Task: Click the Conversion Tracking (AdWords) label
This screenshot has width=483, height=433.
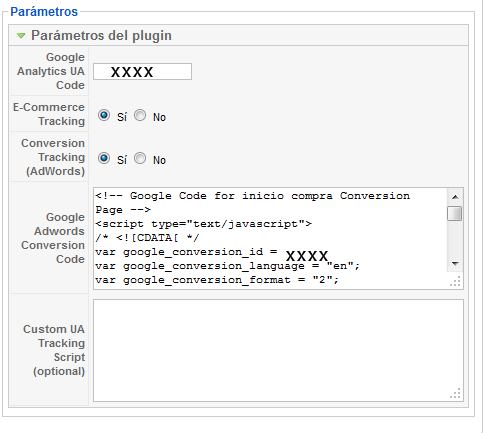Action: pyautogui.click(x=53, y=157)
